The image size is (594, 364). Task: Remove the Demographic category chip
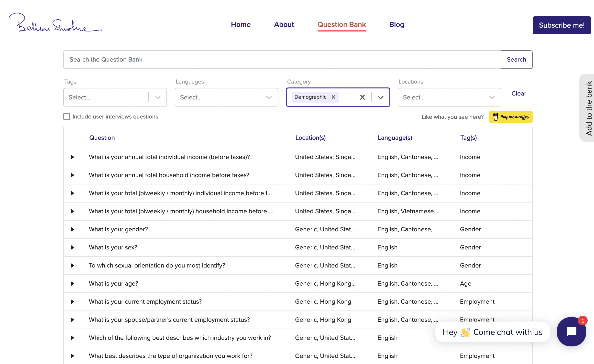(333, 97)
